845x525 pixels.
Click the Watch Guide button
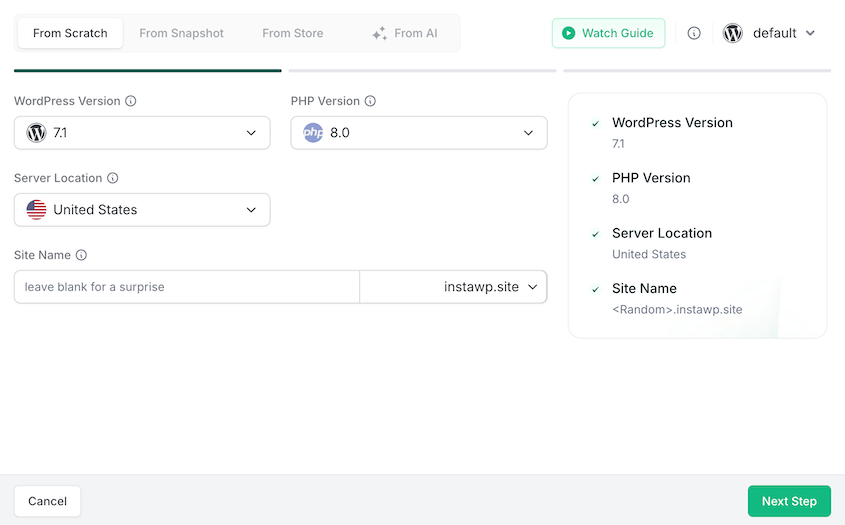608,33
